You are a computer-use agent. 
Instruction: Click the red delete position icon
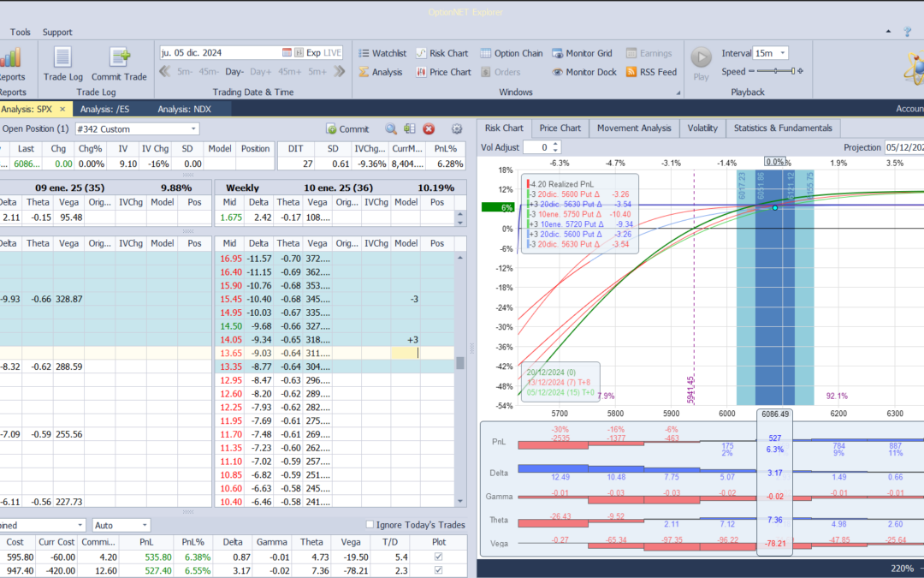[x=429, y=128]
